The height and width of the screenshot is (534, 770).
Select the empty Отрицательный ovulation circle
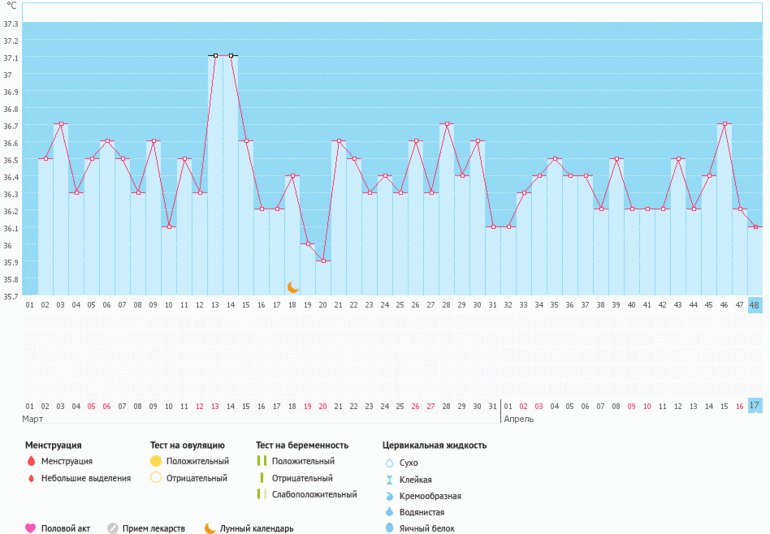pos(155,478)
